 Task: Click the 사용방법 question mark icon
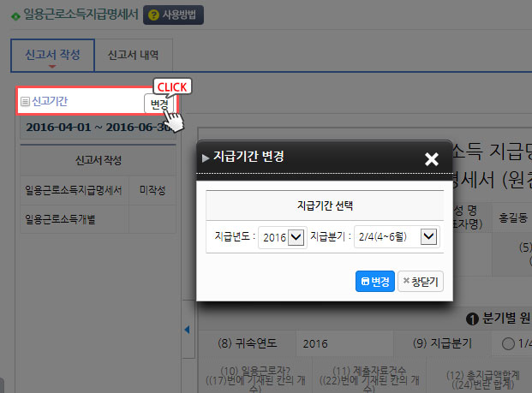click(153, 15)
